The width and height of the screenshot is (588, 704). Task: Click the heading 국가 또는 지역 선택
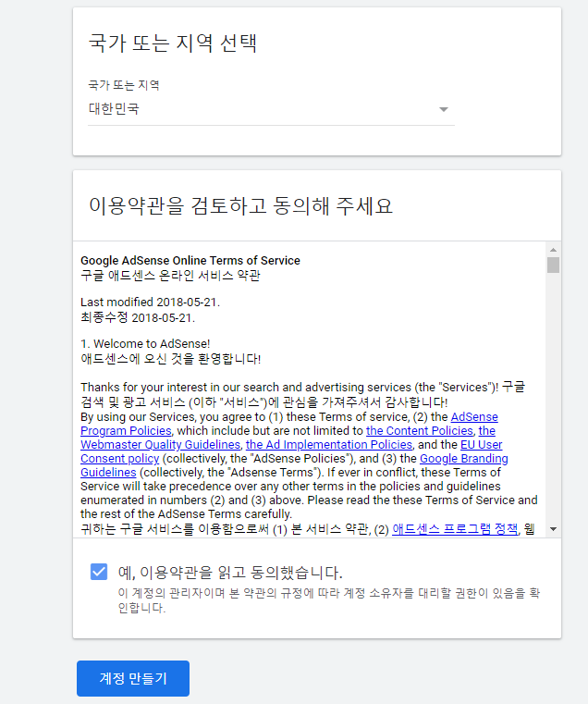click(172, 43)
